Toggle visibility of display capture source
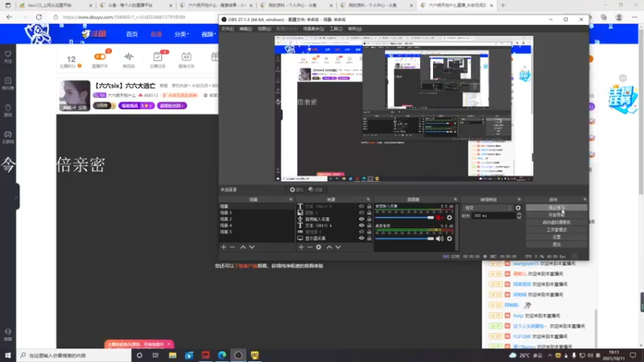This screenshot has width=644, height=362. pos(361,238)
